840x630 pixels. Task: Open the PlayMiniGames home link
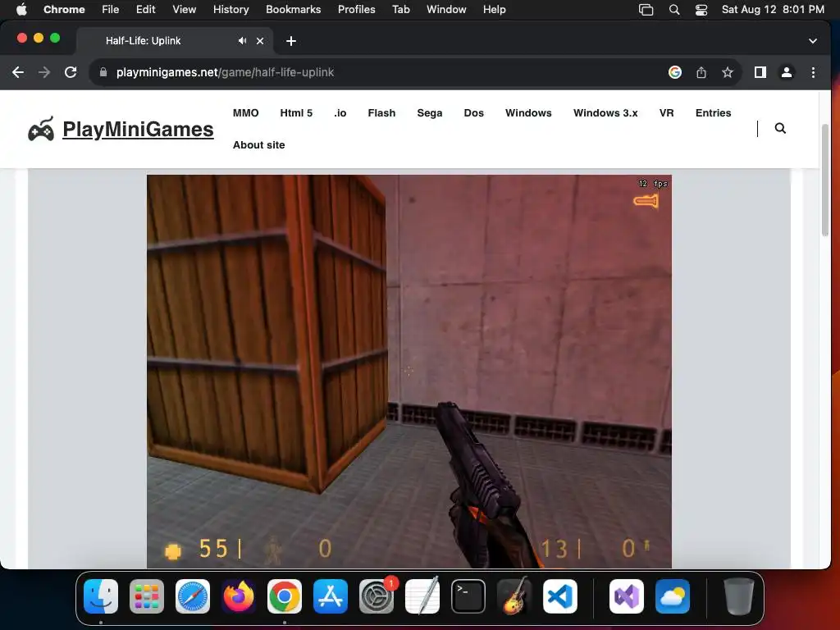[138, 129]
